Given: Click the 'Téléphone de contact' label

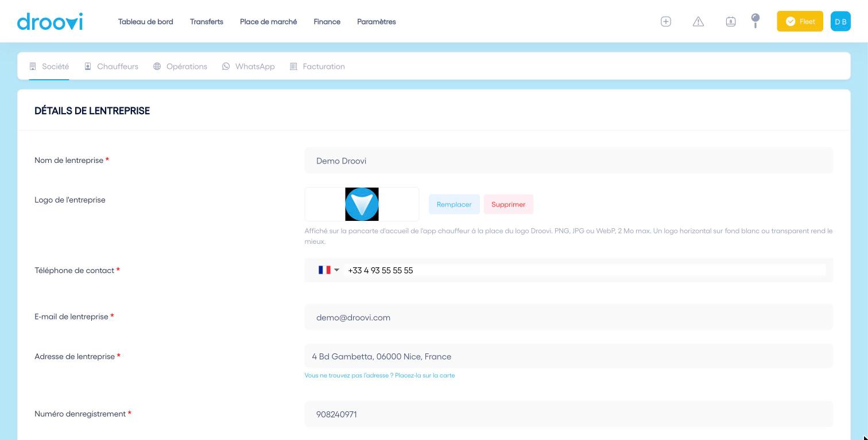Looking at the screenshot, I should [x=75, y=270].
